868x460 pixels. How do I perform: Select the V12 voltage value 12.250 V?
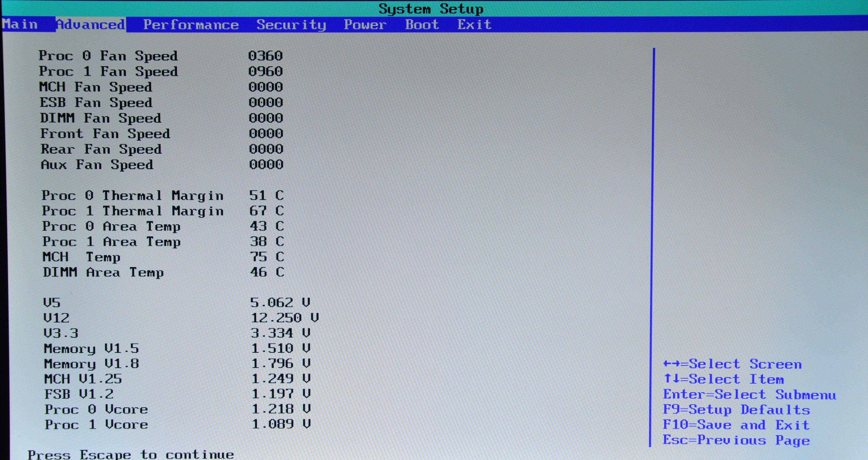click(x=285, y=318)
